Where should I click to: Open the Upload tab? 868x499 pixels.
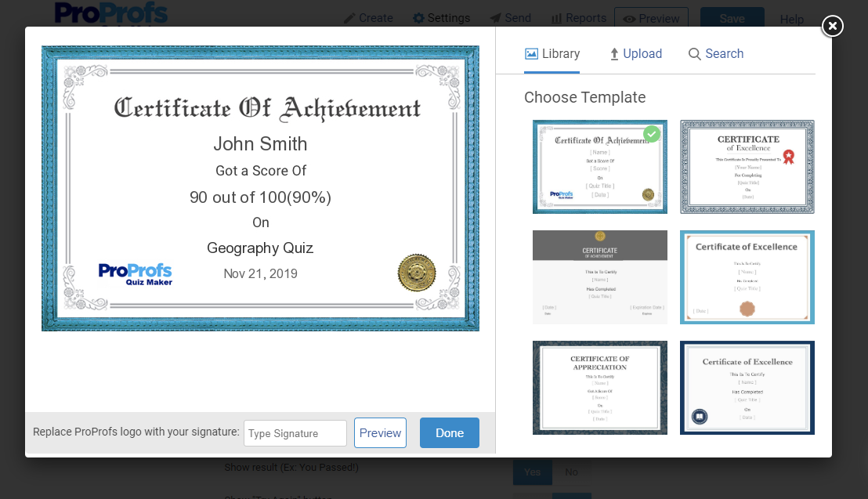pyautogui.click(x=635, y=54)
